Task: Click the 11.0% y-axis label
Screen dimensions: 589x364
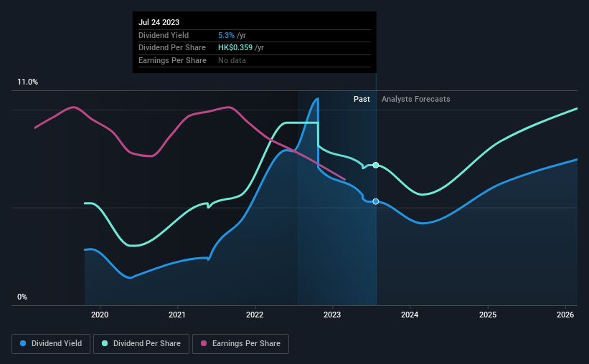Action: tap(27, 82)
